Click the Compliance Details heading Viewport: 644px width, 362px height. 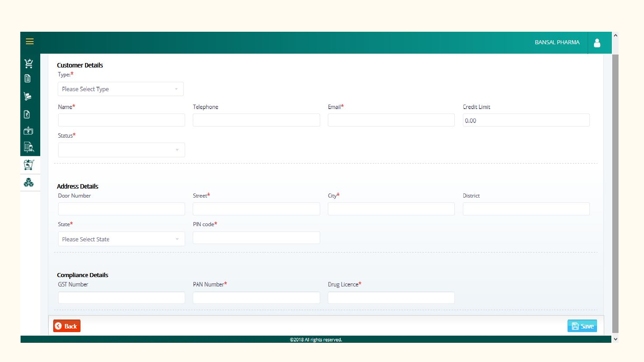point(83,275)
